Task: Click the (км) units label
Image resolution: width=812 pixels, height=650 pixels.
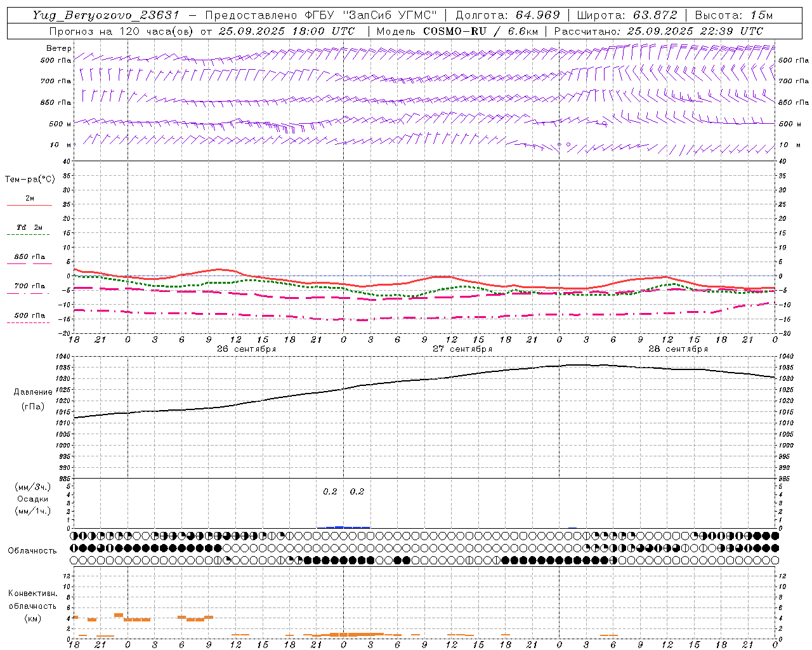Action: click(x=32, y=618)
